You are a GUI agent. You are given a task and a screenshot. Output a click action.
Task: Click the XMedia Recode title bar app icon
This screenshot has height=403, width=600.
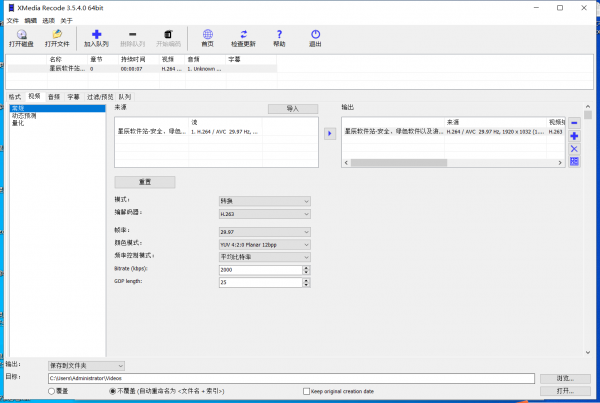11,8
